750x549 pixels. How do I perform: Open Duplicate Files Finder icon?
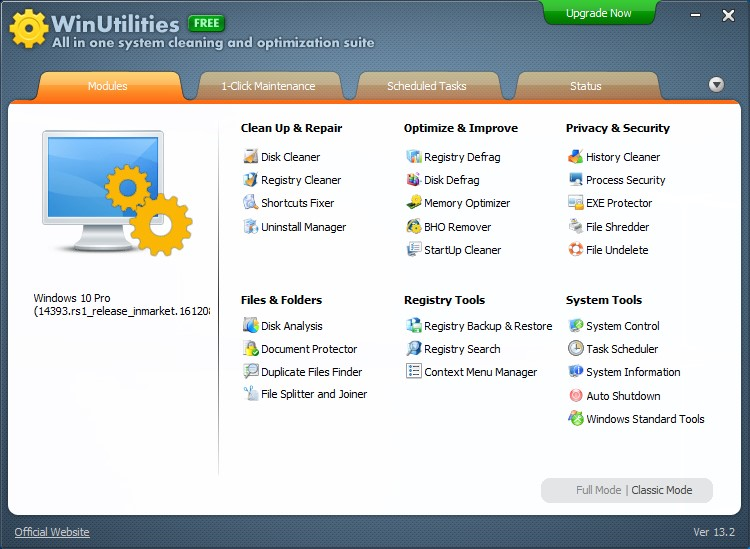click(x=251, y=372)
